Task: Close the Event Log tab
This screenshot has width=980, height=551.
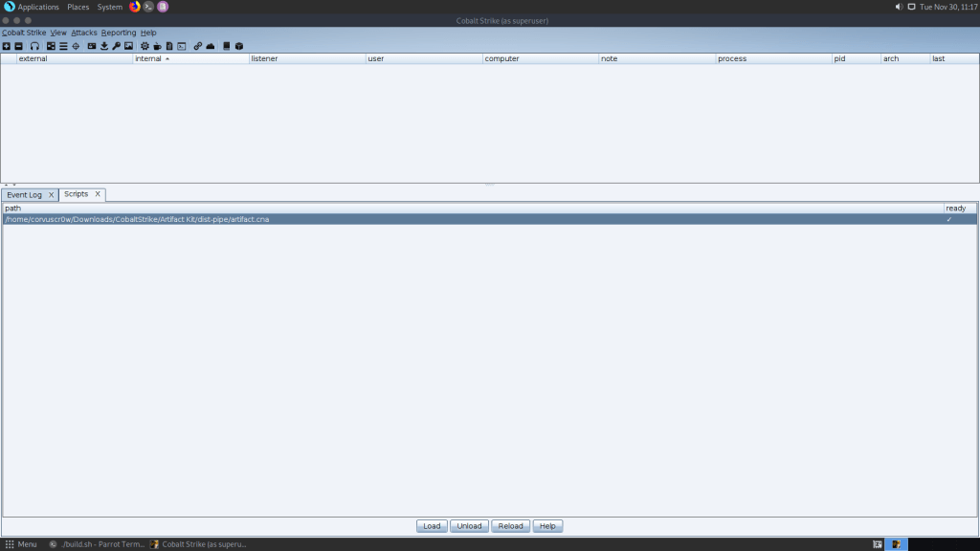Action: (52, 195)
